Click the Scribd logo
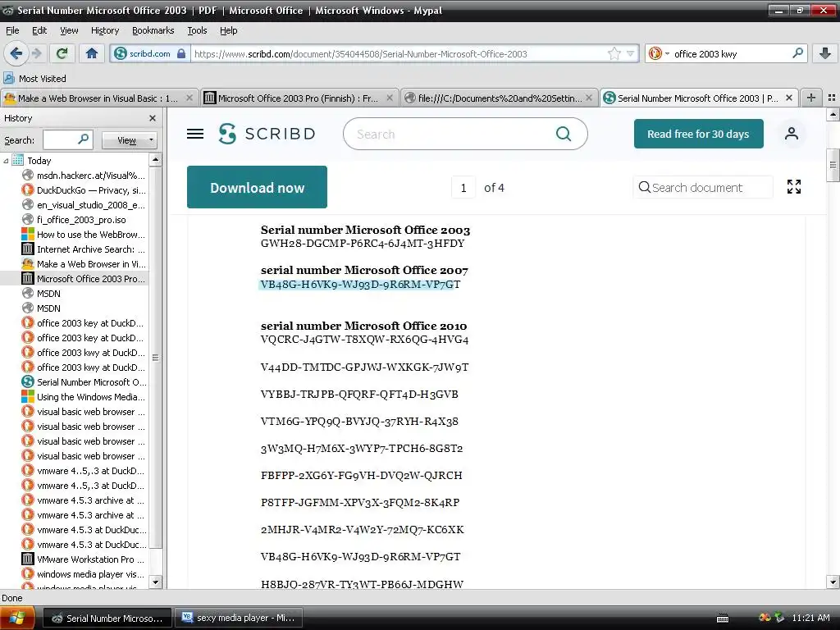840x630 pixels. tap(267, 134)
